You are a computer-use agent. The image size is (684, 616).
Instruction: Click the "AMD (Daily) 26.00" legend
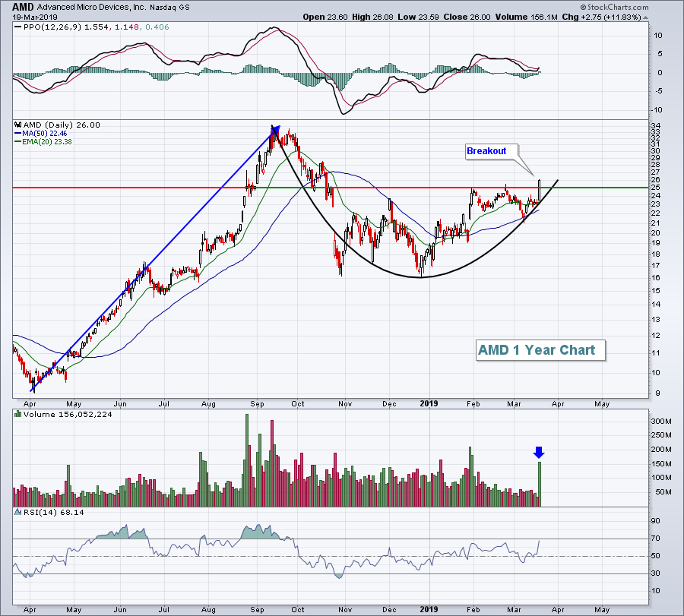click(62, 125)
